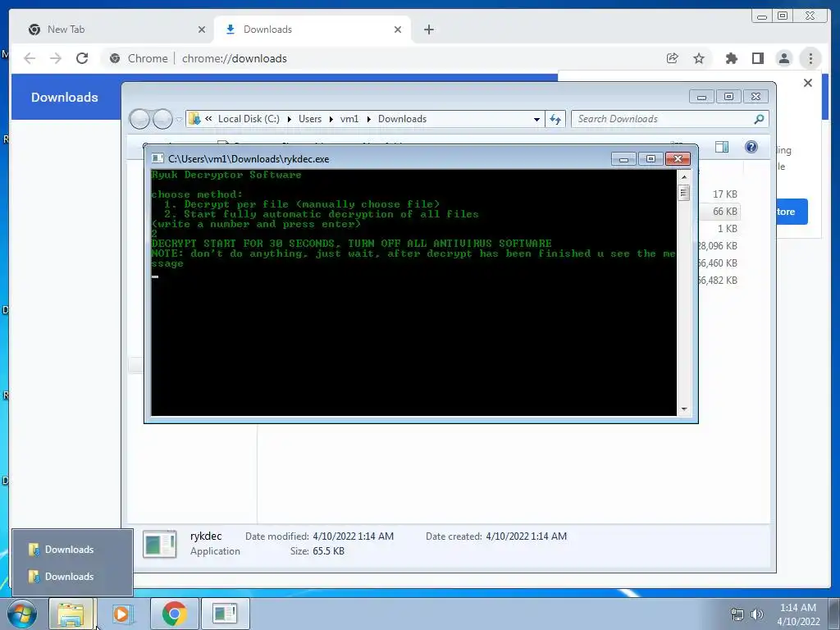Click Local Disk (C:) in Explorer breadcrumb
Viewport: 840px width, 630px height.
coord(249,119)
